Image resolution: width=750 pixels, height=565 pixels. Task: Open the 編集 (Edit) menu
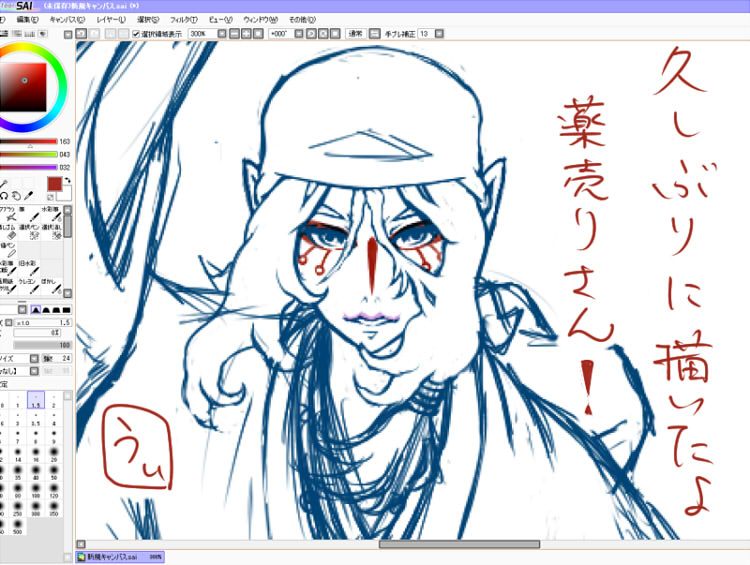click(x=27, y=20)
